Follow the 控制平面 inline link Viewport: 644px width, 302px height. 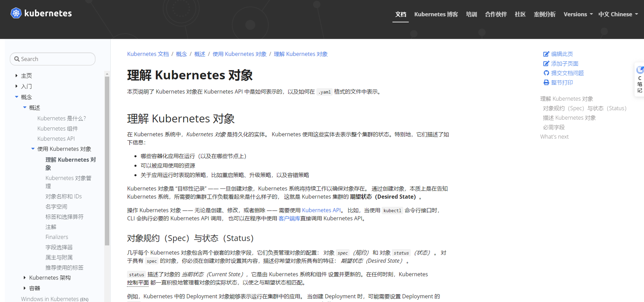[x=138, y=282]
